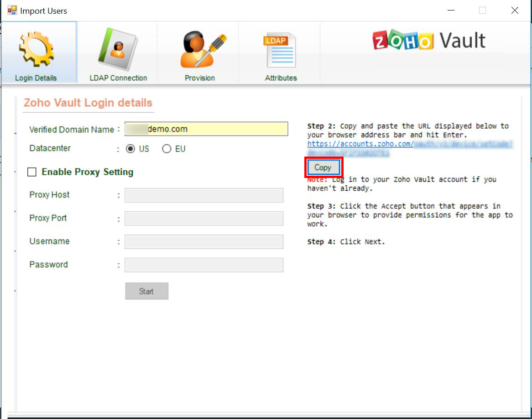The width and height of the screenshot is (532, 419).
Task: Switch to the Login Details tab label
Action: pos(36,78)
